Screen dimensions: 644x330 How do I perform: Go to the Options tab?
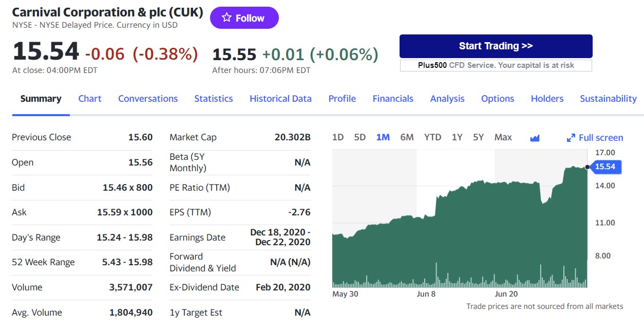pos(498,99)
